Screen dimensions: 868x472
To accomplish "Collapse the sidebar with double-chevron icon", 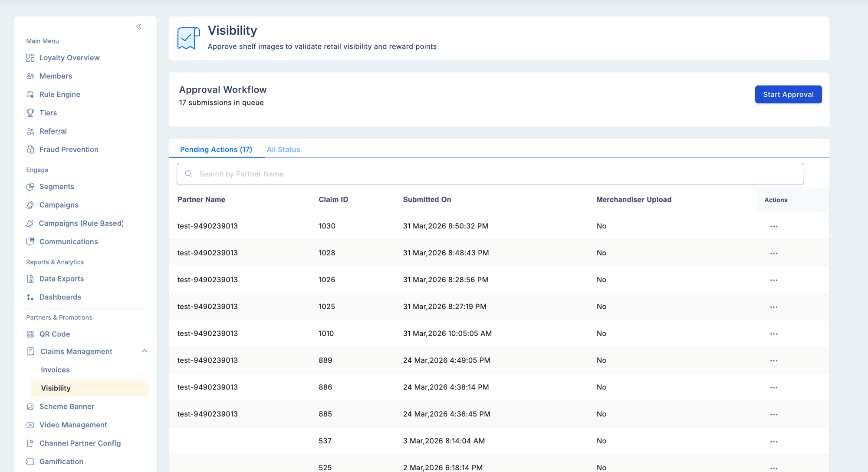I will pos(139,26).
